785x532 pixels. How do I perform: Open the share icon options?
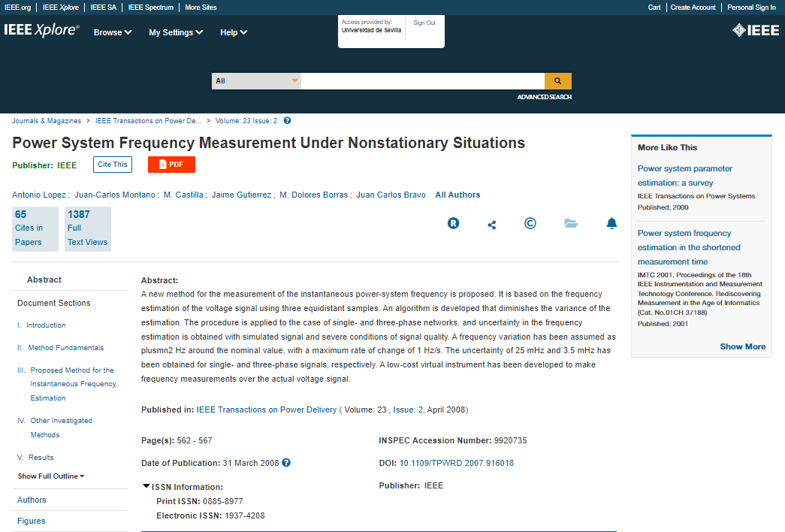click(x=492, y=224)
